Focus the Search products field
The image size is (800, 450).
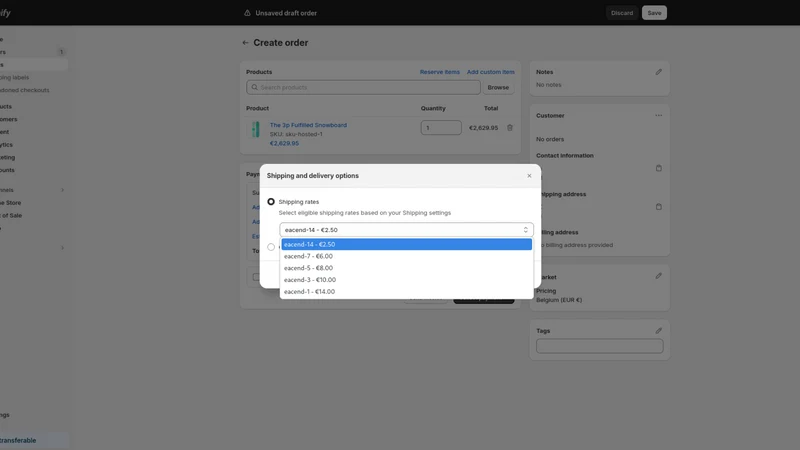[x=363, y=87]
